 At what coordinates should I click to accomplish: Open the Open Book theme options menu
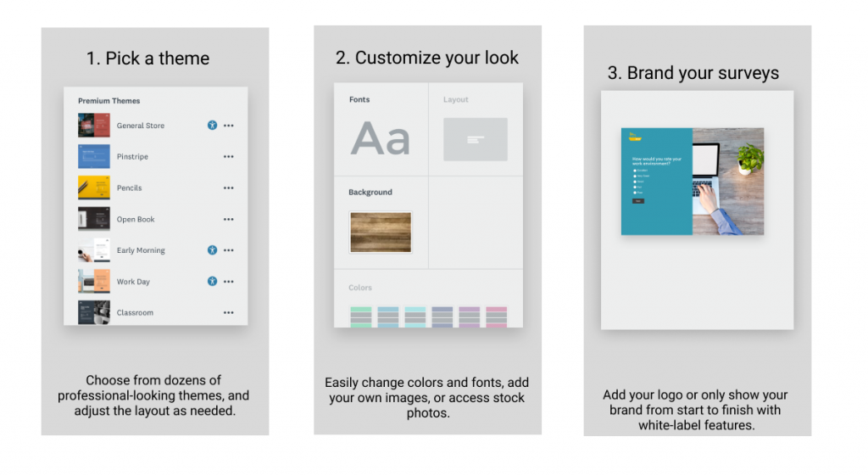pyautogui.click(x=229, y=220)
